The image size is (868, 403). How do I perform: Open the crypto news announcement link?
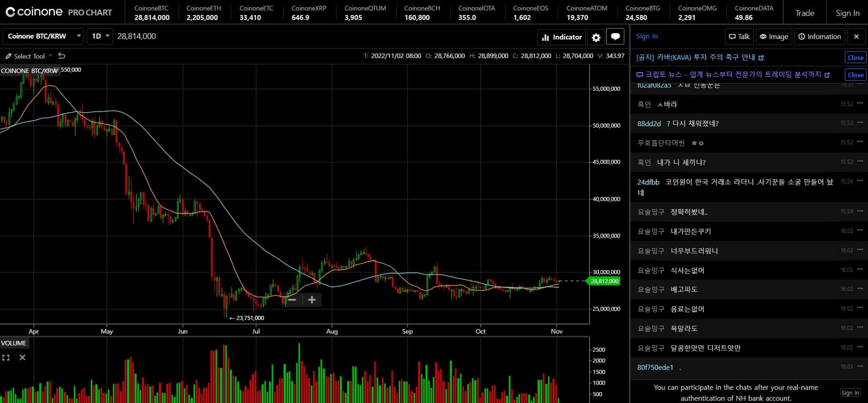[x=733, y=75]
